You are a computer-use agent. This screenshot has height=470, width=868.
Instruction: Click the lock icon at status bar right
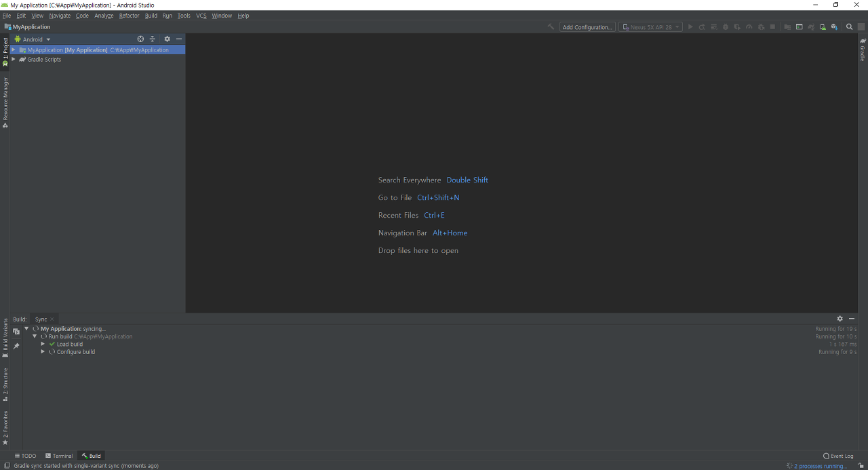[x=861, y=466]
